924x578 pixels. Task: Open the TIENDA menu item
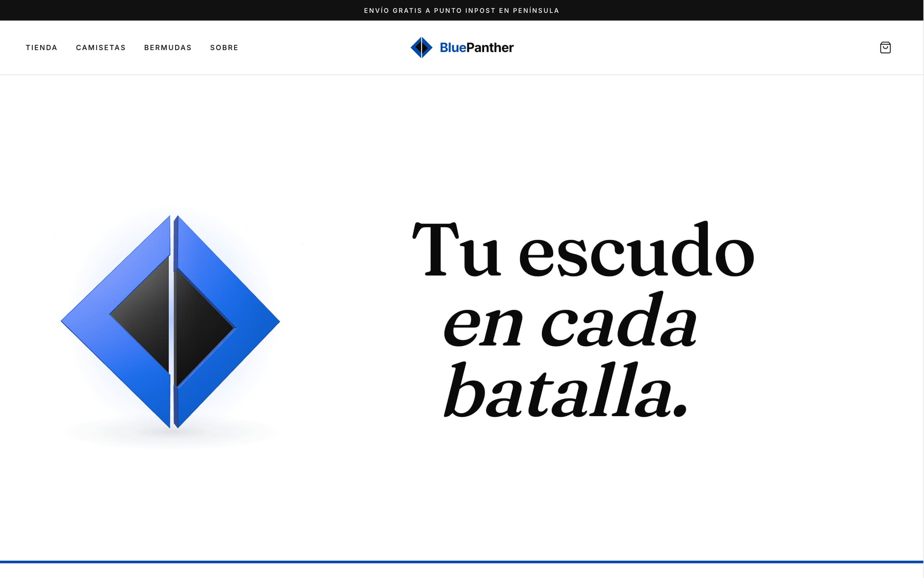pos(41,48)
